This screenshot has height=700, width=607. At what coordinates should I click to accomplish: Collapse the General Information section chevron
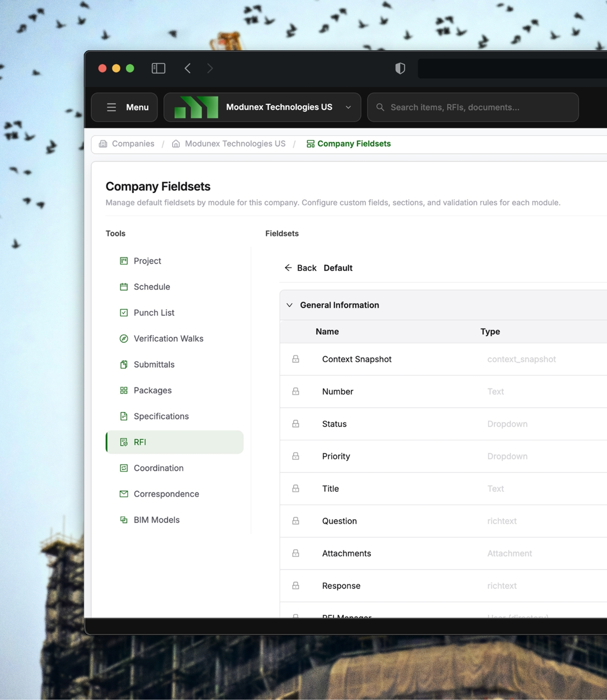pyautogui.click(x=289, y=305)
